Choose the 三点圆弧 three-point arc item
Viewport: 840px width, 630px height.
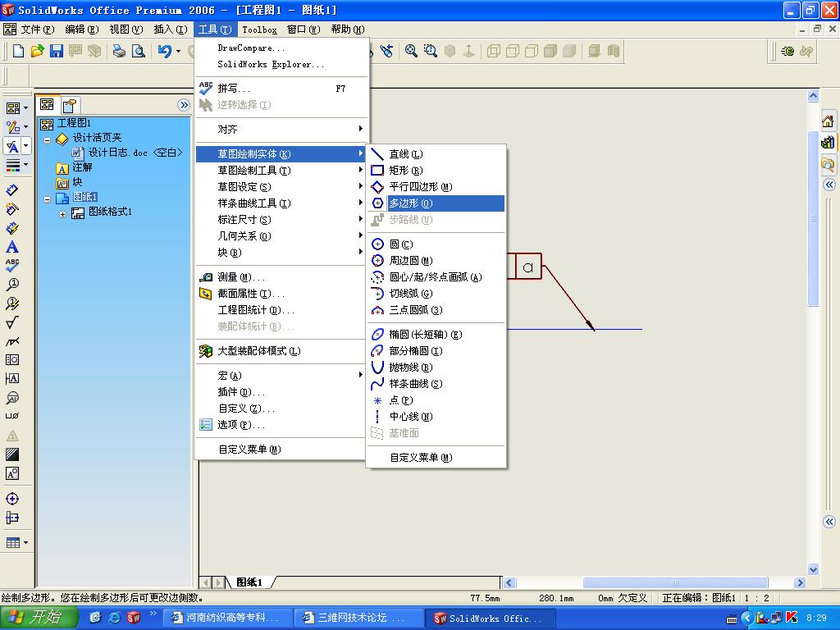point(436,309)
